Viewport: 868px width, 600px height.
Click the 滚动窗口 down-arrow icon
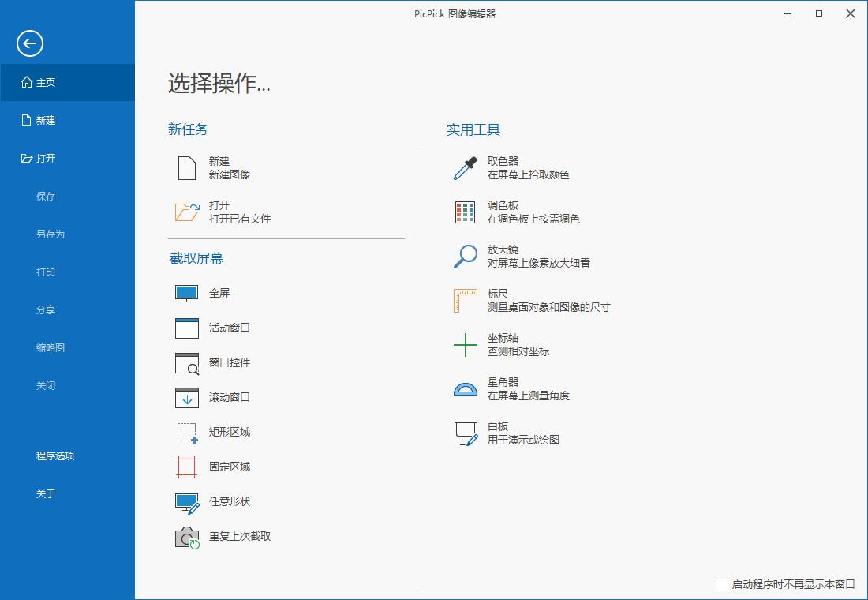click(186, 398)
